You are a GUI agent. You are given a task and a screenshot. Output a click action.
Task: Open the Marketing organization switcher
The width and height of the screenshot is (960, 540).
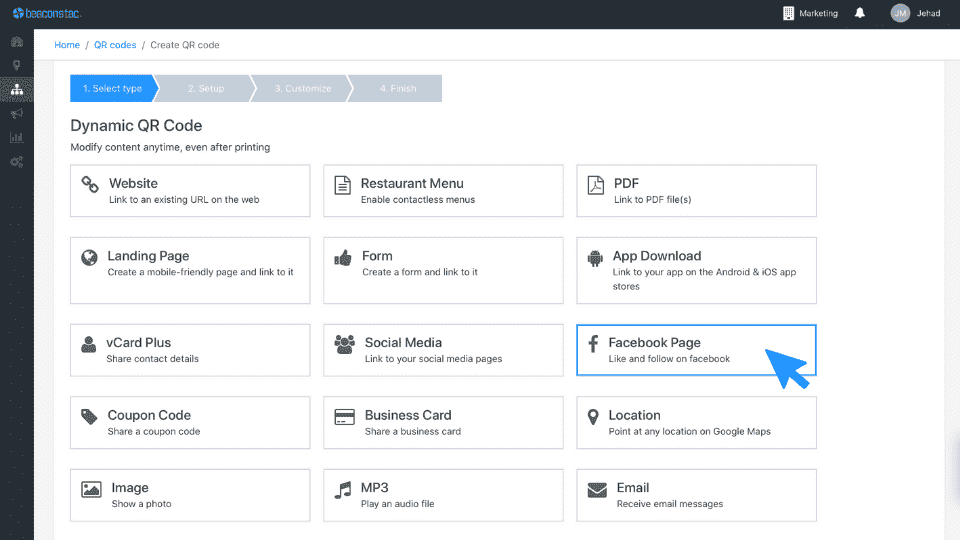point(811,13)
